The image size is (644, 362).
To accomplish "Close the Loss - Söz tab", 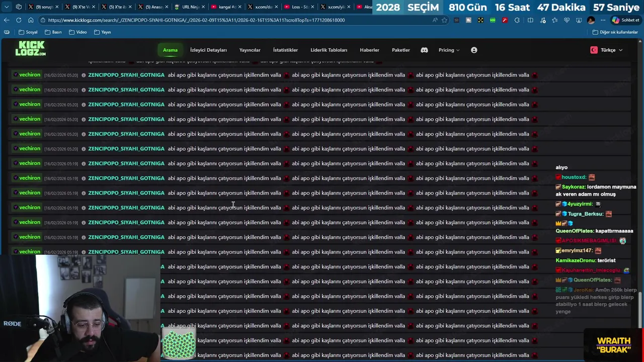I will point(312,7).
